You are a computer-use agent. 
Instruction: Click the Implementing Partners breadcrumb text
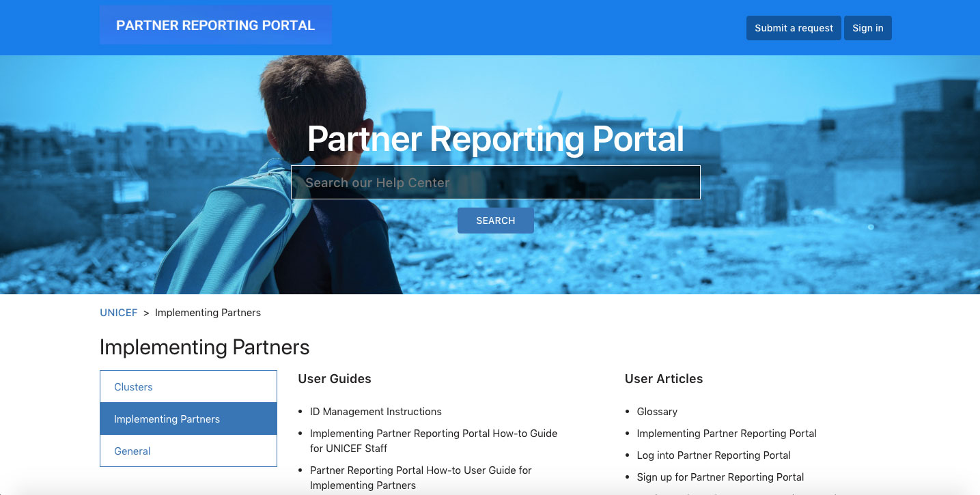pos(208,313)
